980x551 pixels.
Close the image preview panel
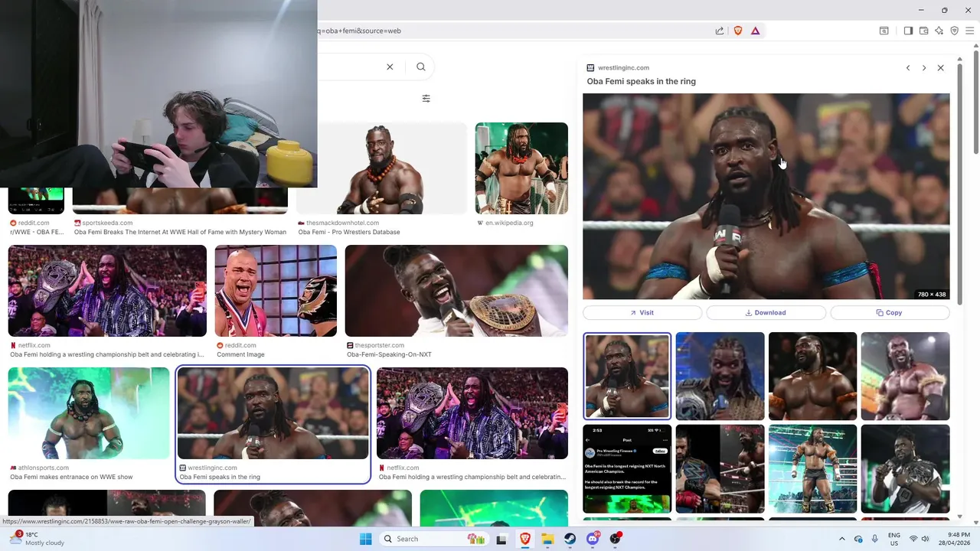tap(941, 68)
